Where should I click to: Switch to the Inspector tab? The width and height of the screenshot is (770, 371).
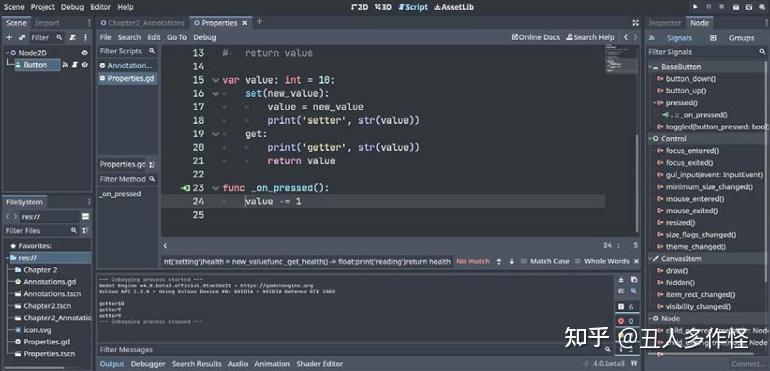[x=665, y=23]
